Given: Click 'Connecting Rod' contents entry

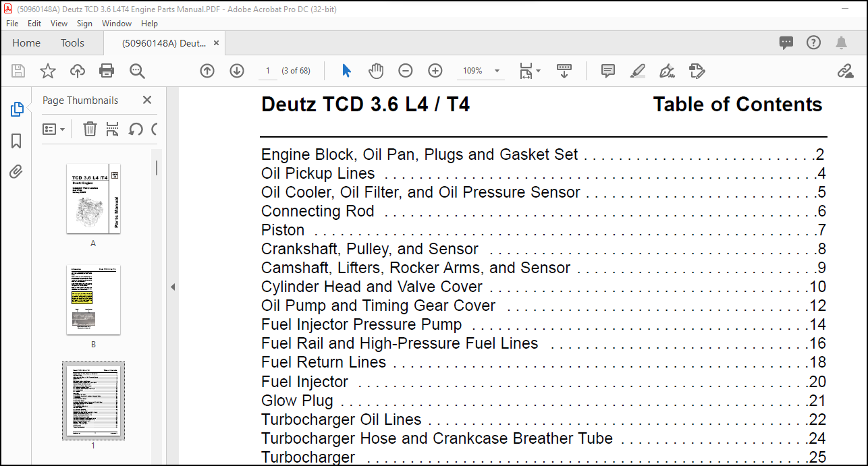Looking at the screenshot, I should click(317, 211).
